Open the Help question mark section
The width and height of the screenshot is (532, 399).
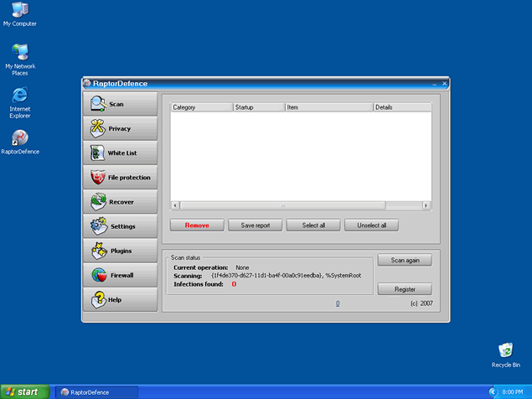120,299
